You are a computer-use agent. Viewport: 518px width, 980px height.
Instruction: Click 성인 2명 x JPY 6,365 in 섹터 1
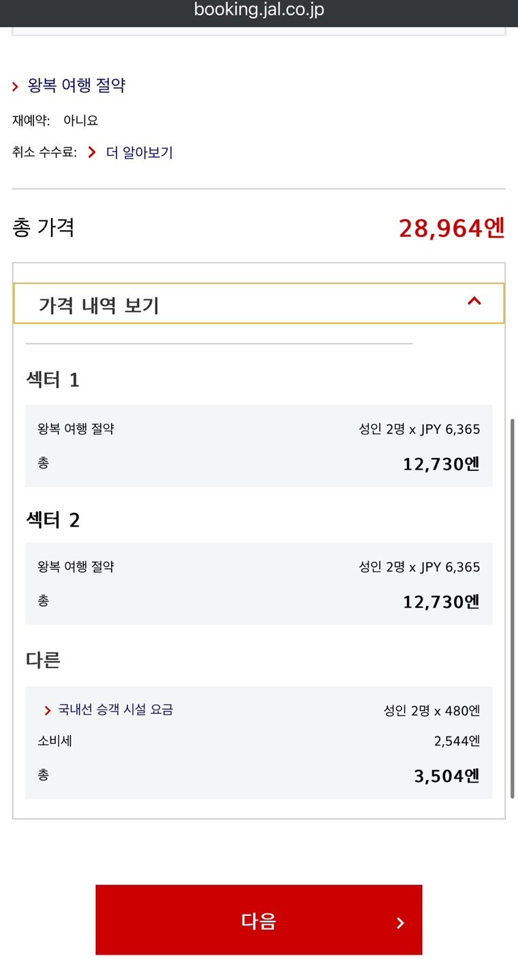tap(419, 429)
